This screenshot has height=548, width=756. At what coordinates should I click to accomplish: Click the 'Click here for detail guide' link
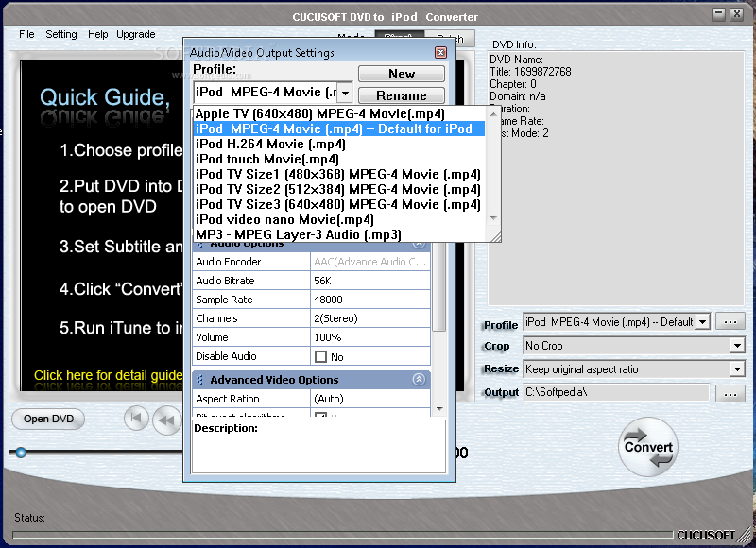pos(109,375)
